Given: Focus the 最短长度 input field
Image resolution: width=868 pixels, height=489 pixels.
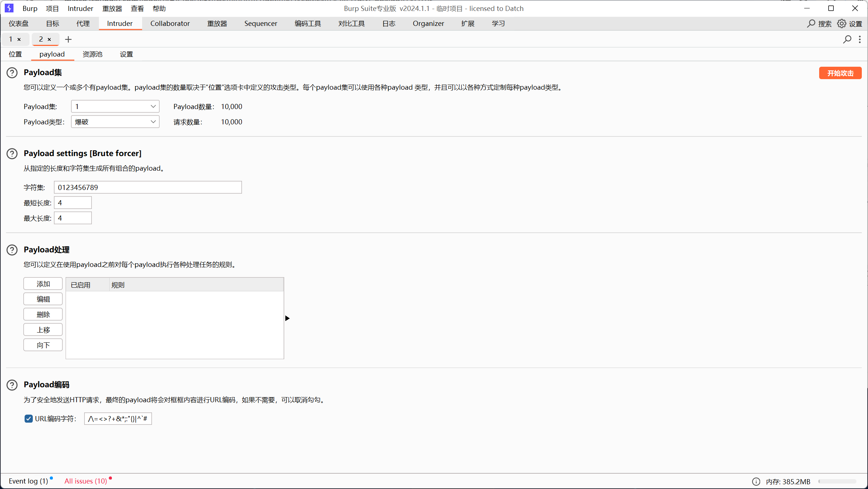Looking at the screenshot, I should tap(73, 203).
